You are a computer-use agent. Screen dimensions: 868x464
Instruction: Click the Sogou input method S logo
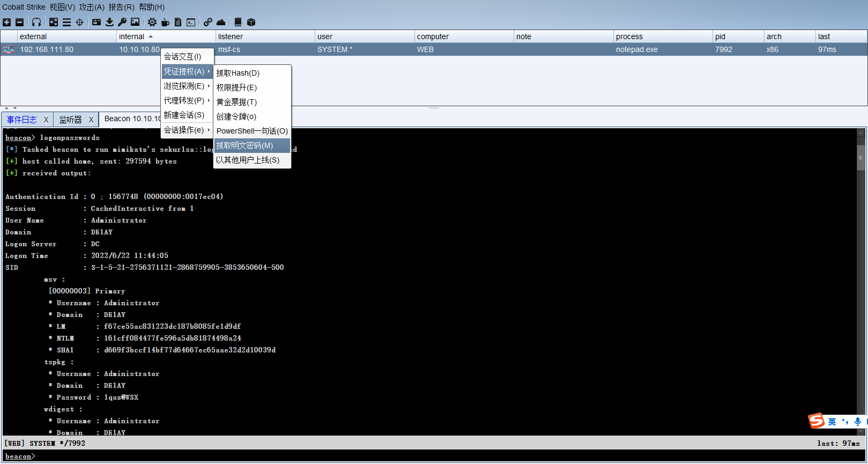(817, 421)
